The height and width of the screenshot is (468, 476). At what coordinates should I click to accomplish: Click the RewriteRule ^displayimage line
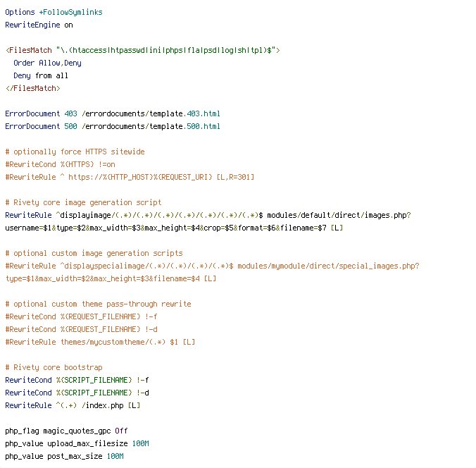pyautogui.click(x=208, y=215)
